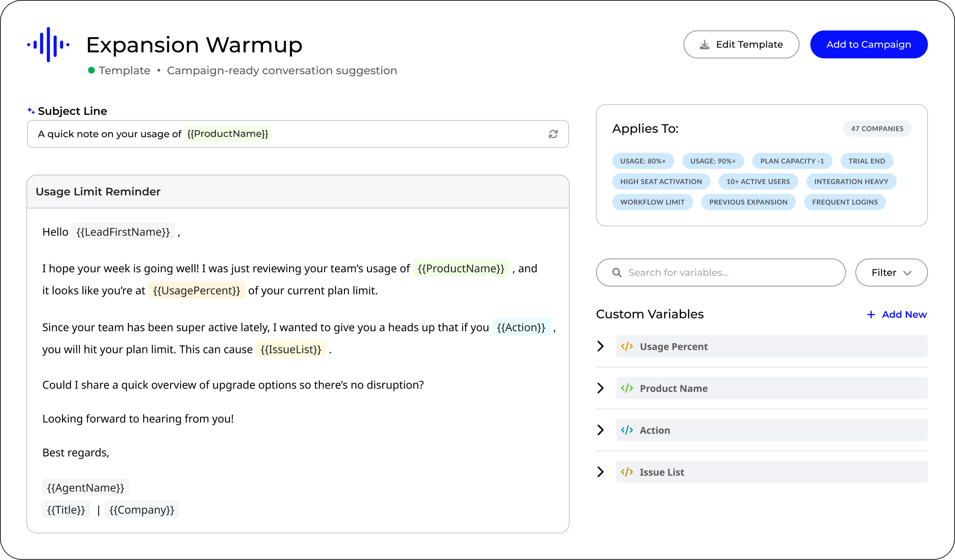Click the {{UsagePercent}} token
This screenshot has width=955, height=560.
pos(196,290)
